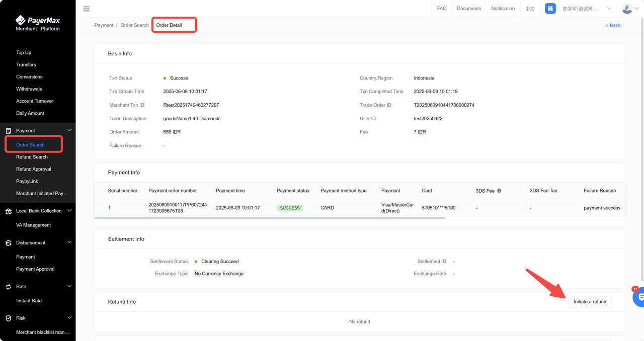Click the Local Bank Collection bank icon

9,211
